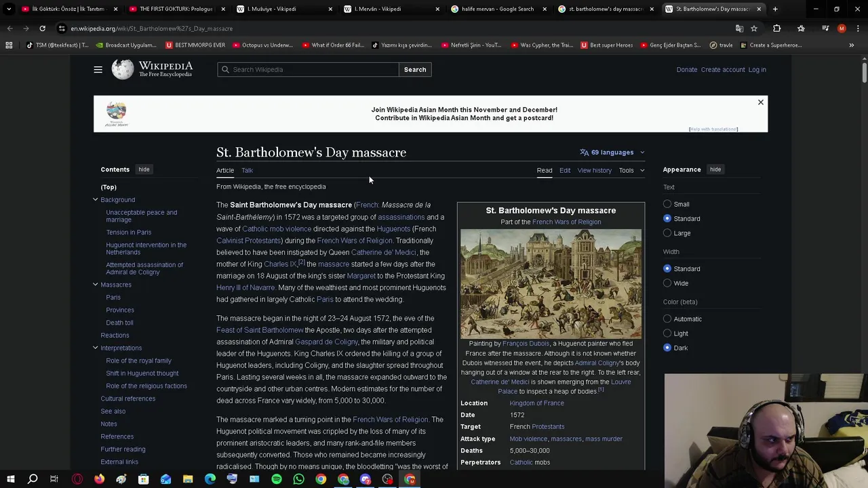Open File Explorer from the taskbar
The image size is (868, 488).
point(188,479)
